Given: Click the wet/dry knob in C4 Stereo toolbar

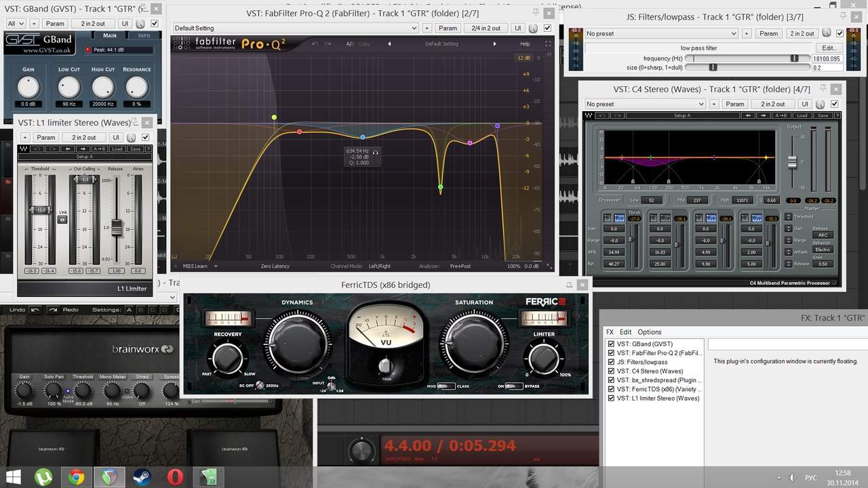Looking at the screenshot, I should [819, 104].
